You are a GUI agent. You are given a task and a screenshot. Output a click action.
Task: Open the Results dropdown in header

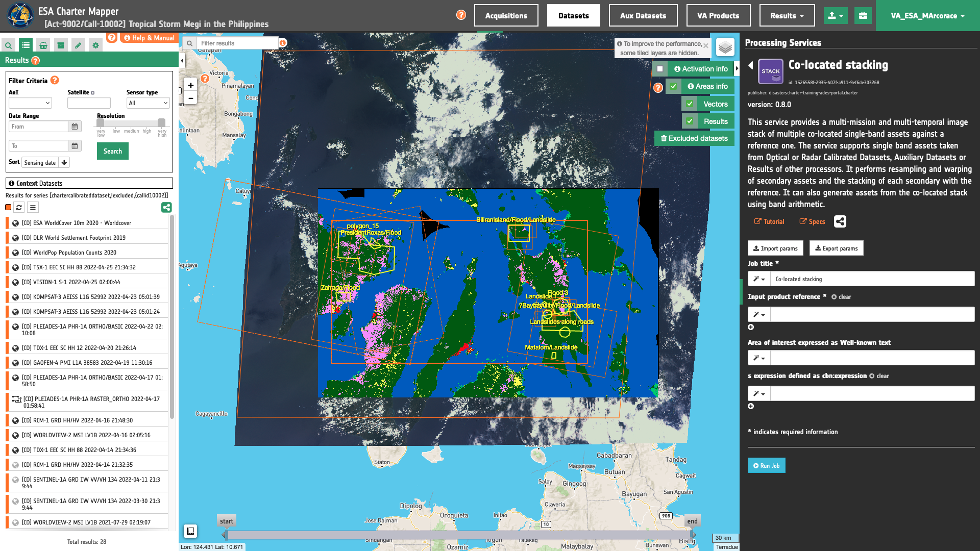tap(787, 16)
